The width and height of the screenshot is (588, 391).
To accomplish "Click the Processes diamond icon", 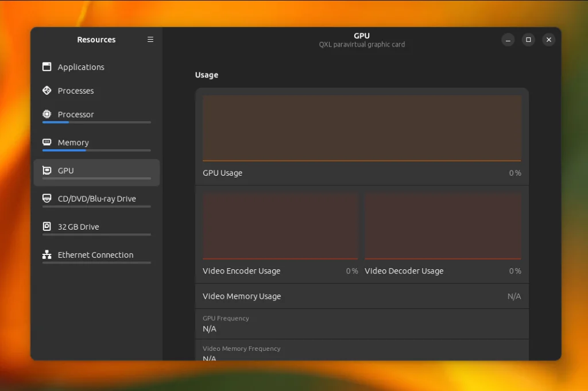I will click(47, 91).
